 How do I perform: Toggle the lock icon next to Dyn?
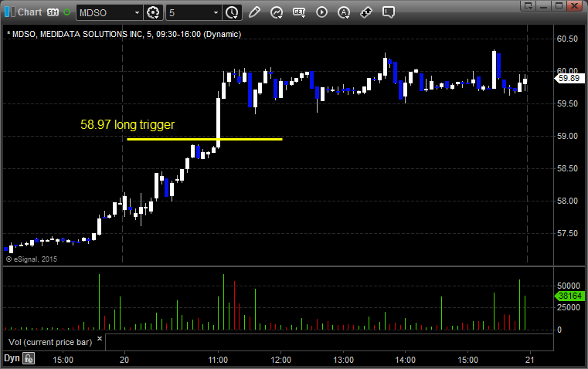click(29, 358)
